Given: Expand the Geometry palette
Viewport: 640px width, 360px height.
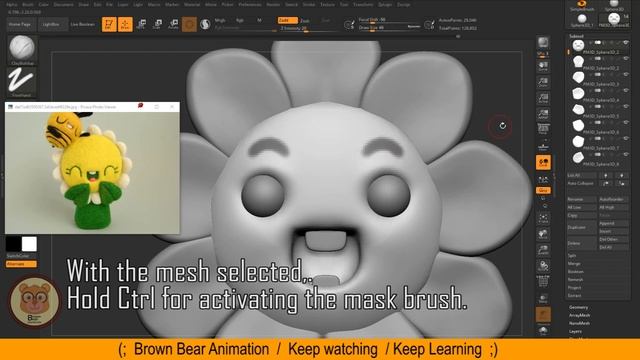Looking at the screenshot, I should (578, 307).
